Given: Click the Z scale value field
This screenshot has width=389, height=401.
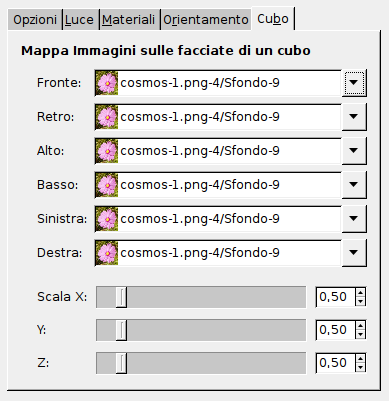Looking at the screenshot, I should pyautogui.click(x=335, y=363).
